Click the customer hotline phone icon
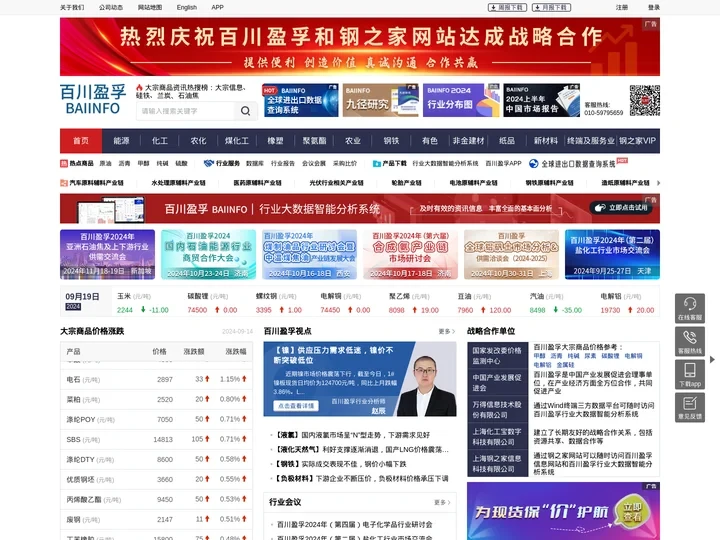This screenshot has width=720, height=540. [x=690, y=341]
